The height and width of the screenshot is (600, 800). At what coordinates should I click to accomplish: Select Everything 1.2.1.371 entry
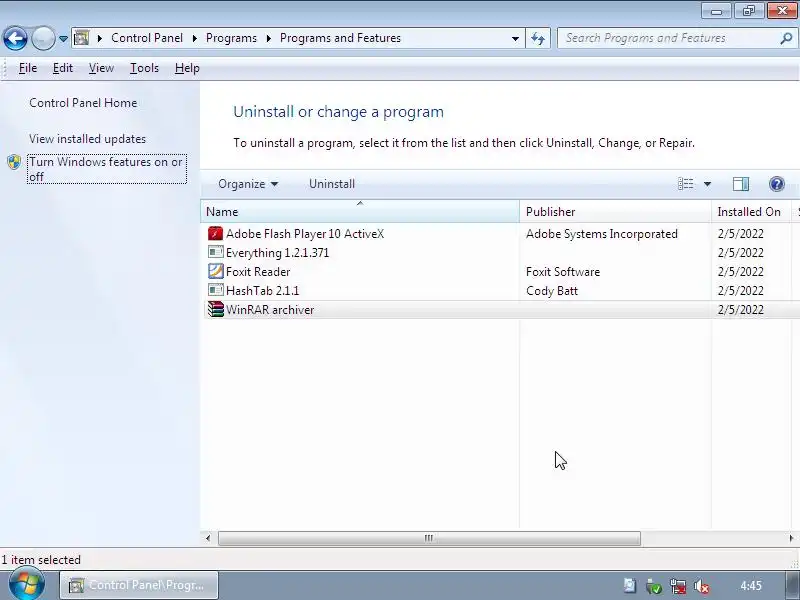(x=278, y=253)
